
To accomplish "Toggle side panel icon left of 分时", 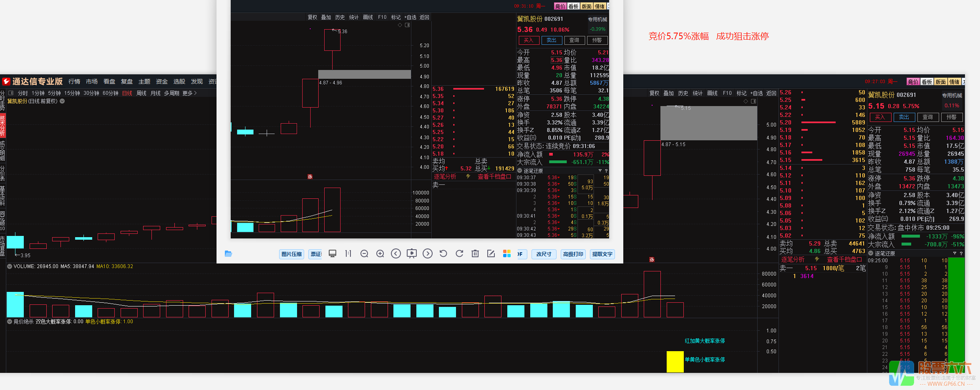I will click(x=11, y=93).
